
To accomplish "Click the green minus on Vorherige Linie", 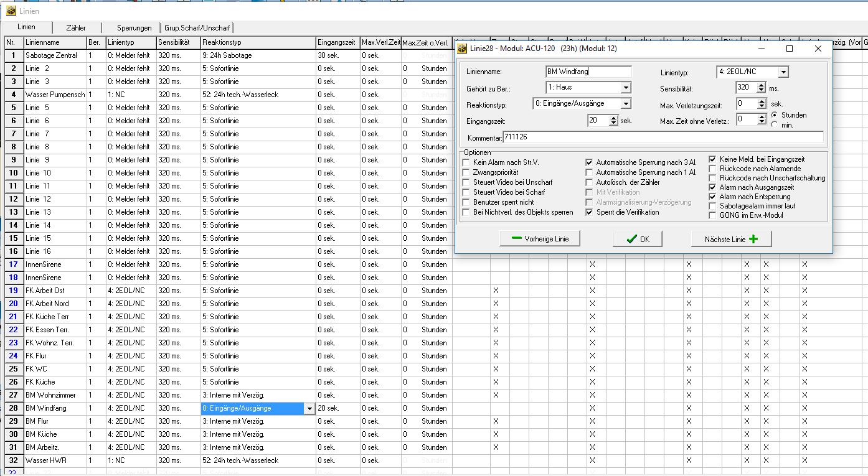I will 516,239.
